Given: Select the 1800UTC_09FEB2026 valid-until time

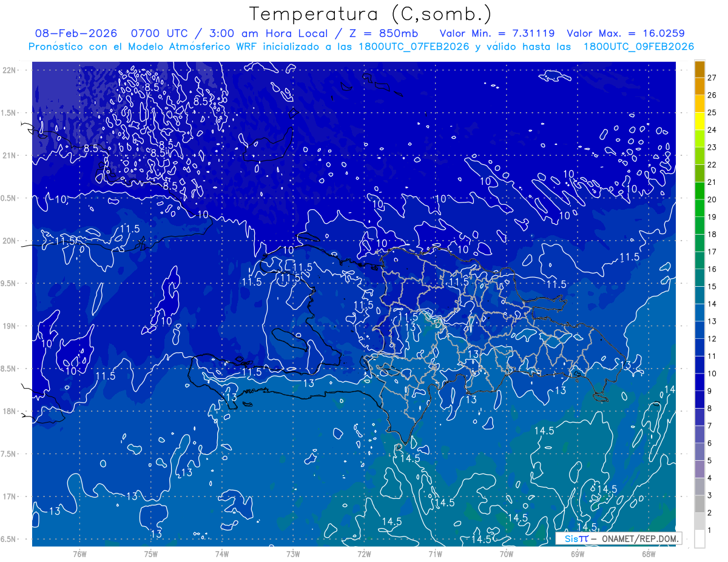Looking at the screenshot, I should click(x=639, y=47).
